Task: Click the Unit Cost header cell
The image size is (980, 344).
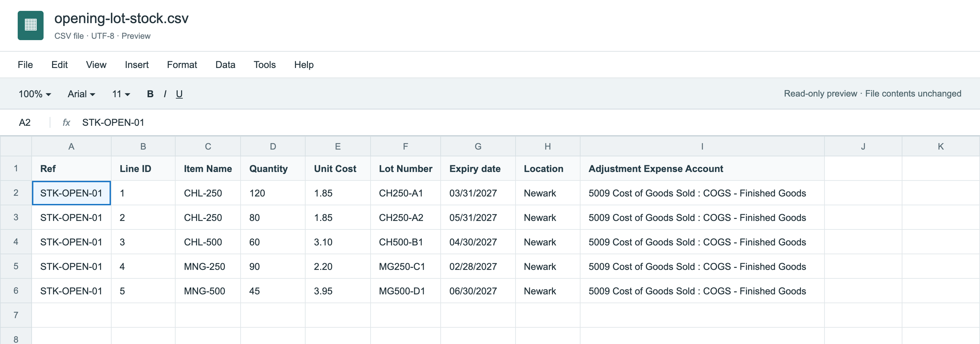Action: 338,168
